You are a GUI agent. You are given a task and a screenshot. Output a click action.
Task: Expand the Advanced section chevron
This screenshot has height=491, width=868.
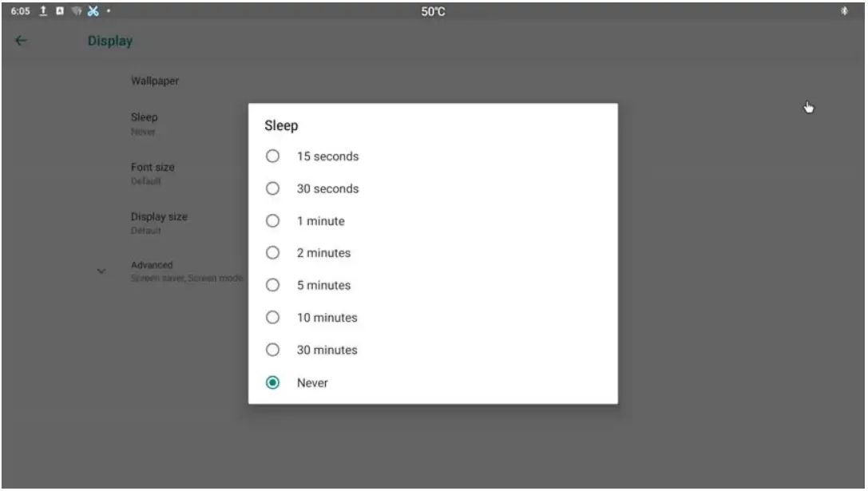pos(101,271)
